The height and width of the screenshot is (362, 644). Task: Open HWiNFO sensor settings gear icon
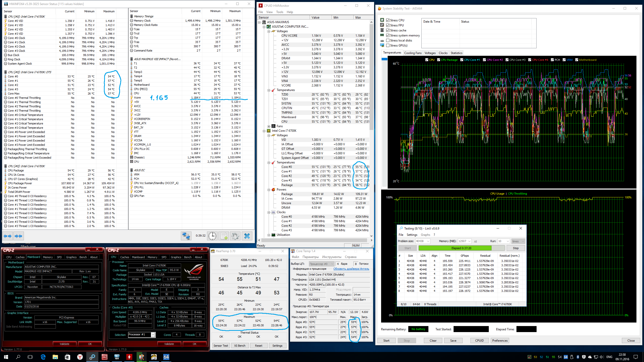(235, 236)
